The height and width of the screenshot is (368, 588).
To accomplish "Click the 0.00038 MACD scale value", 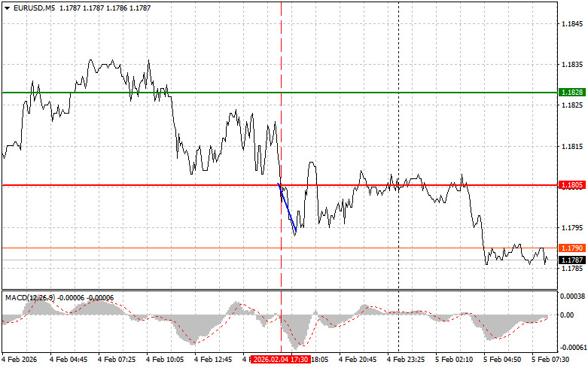I will click(572, 296).
